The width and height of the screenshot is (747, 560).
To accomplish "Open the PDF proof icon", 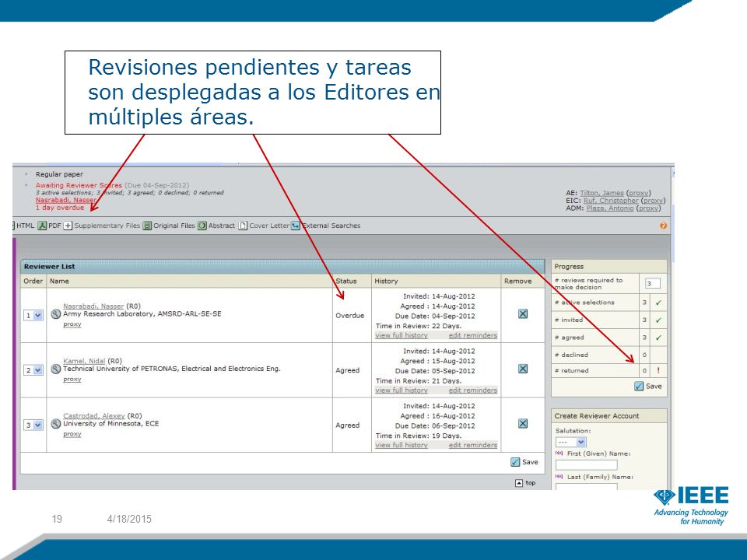I will [42, 226].
